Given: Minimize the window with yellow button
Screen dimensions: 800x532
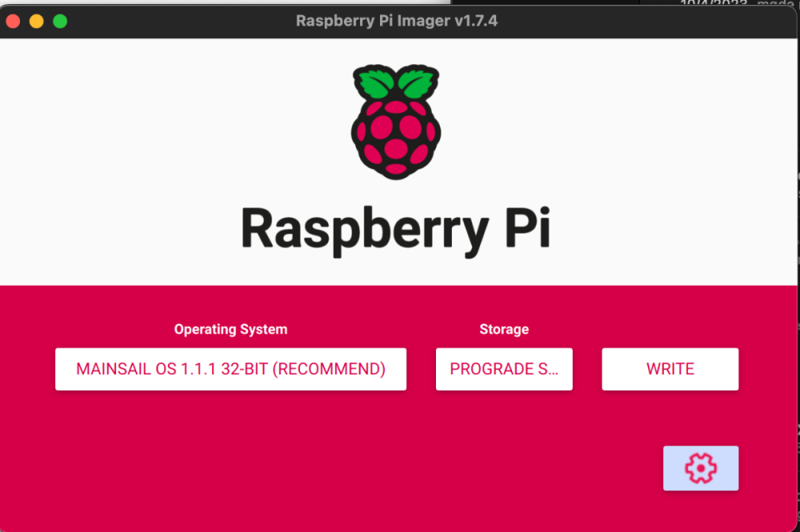Looking at the screenshot, I should [x=36, y=21].
